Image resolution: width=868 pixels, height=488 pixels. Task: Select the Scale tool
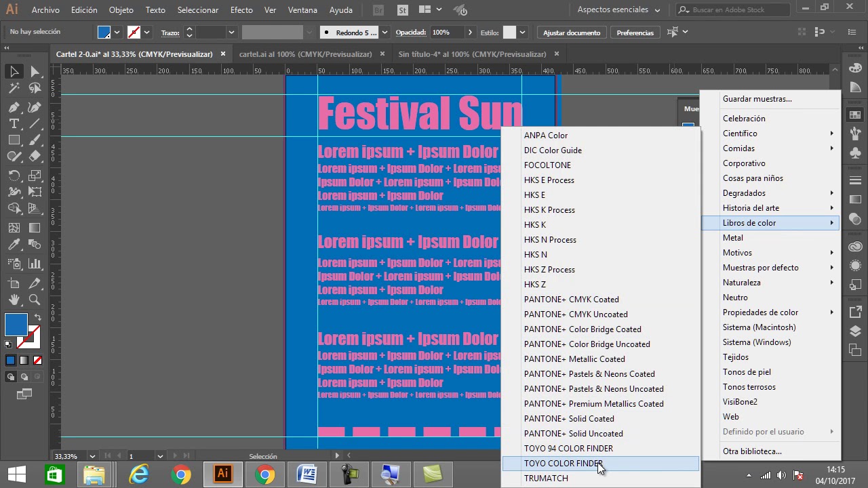(35, 176)
